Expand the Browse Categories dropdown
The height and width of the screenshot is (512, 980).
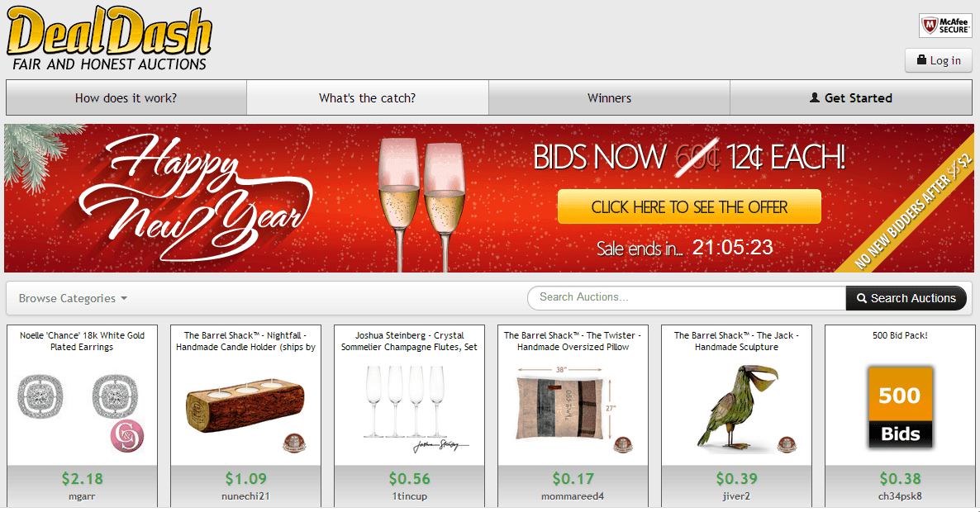73,298
